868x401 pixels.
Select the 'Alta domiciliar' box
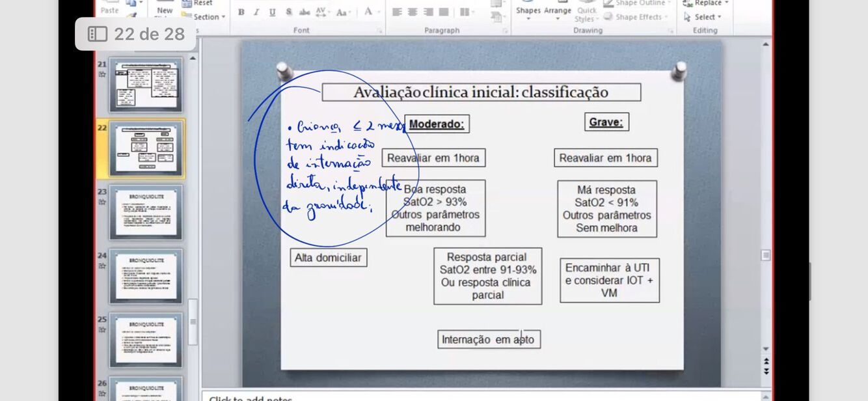pyautogui.click(x=329, y=258)
